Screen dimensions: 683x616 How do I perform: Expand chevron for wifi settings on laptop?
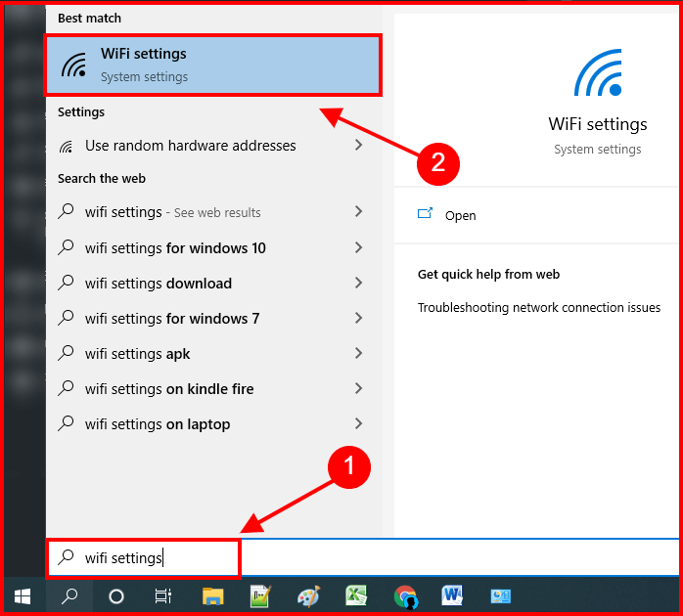point(358,423)
